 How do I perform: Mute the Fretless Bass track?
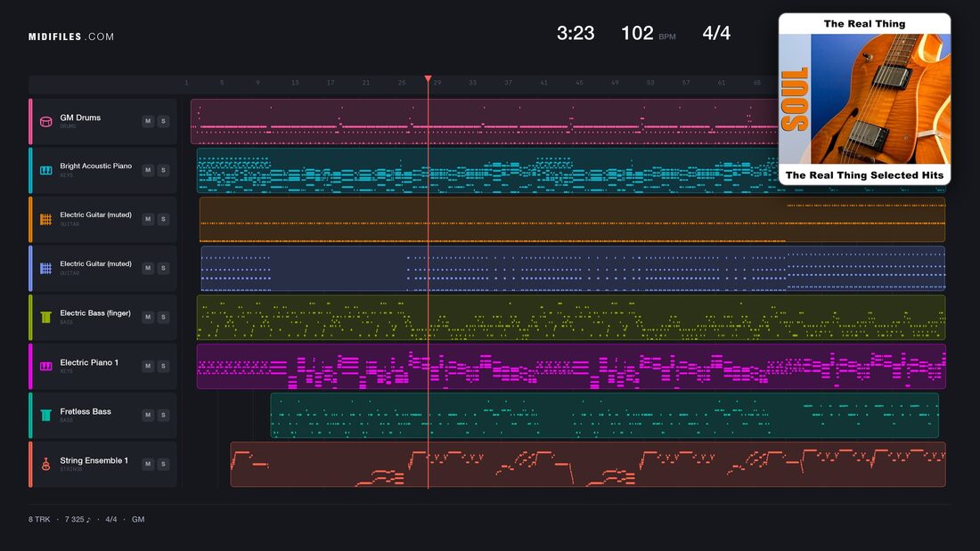click(x=148, y=415)
